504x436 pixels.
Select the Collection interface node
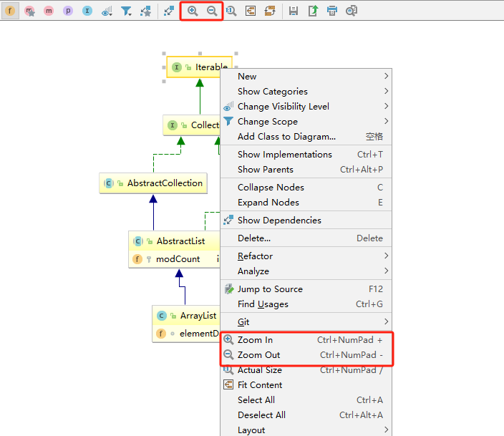pos(192,125)
